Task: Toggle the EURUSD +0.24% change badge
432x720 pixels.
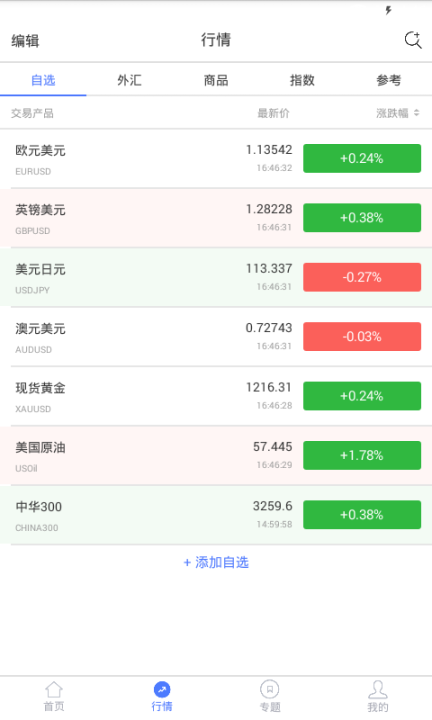Action: click(362, 158)
